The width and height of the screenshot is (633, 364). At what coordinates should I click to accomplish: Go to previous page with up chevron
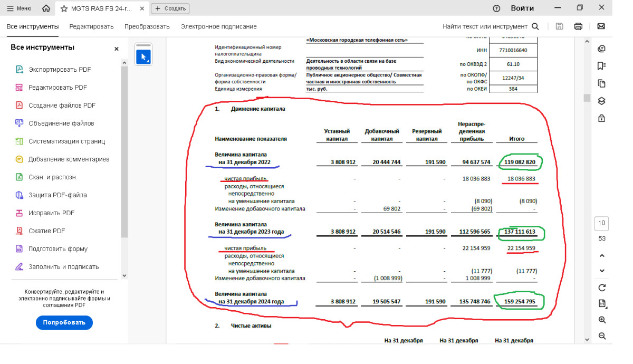click(602, 256)
